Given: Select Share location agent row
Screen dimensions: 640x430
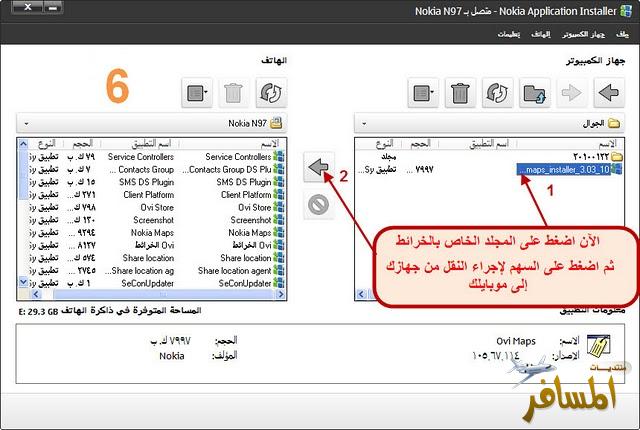Looking at the screenshot, I should (152, 270).
